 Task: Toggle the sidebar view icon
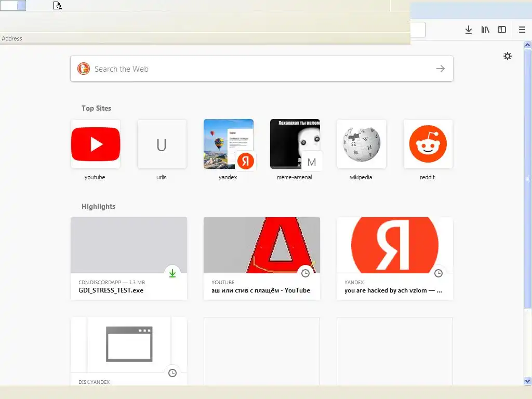[502, 30]
